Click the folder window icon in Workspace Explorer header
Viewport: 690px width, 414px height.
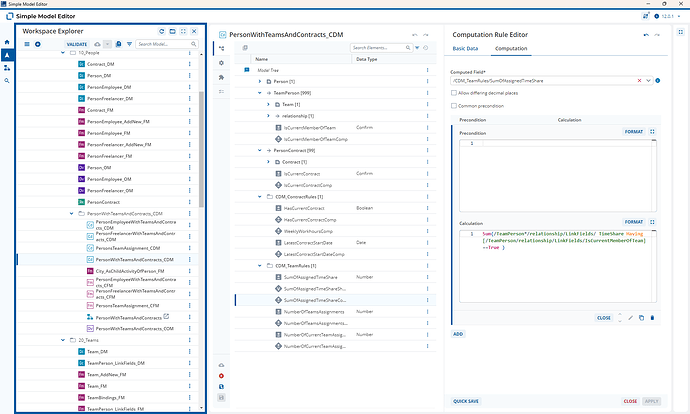point(172,31)
